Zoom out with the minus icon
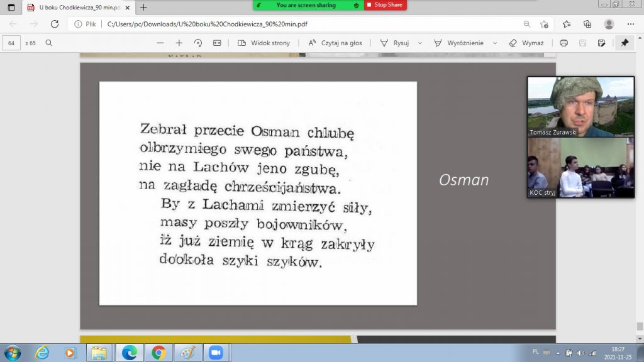The height and width of the screenshot is (362, 644). pos(160,43)
